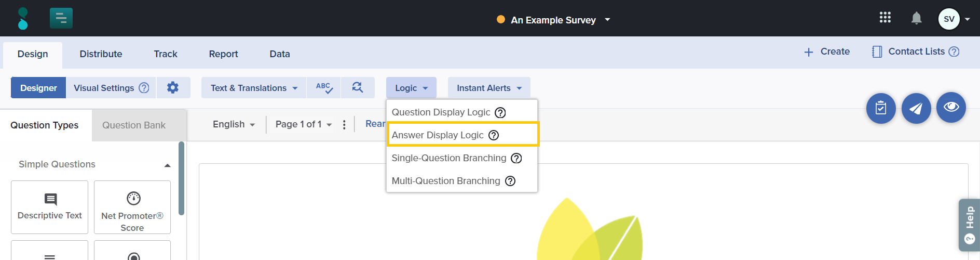980x260 pixels.
Task: Open the survey list hamburger icon
Action: [61, 19]
